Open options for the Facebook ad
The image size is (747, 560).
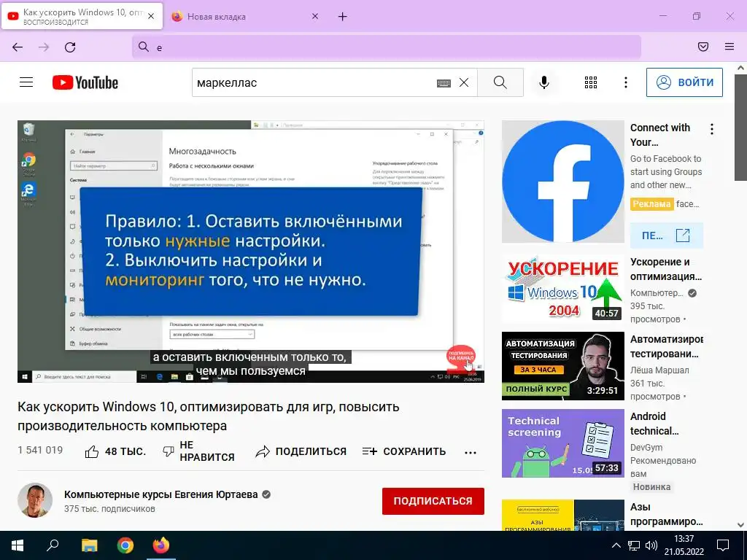pos(712,129)
